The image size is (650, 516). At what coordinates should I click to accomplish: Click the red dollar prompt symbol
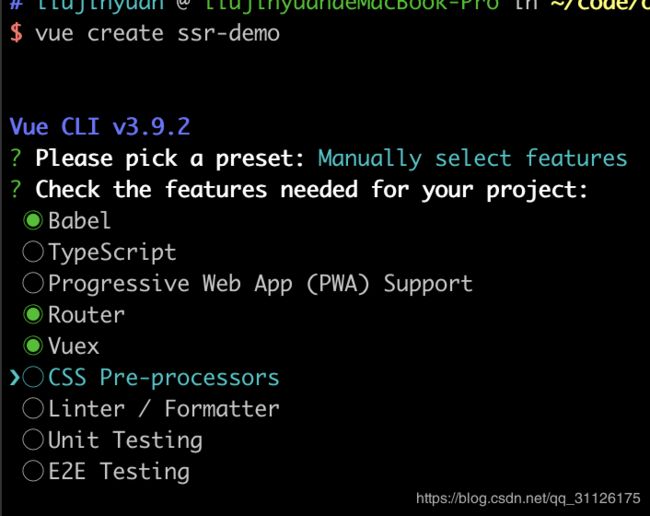coord(16,33)
